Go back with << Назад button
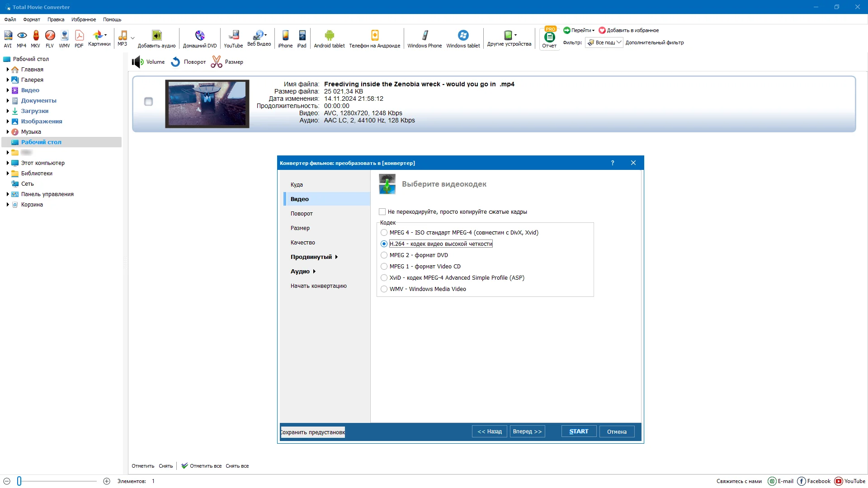Screen dimensions: 868x488 [490, 432]
